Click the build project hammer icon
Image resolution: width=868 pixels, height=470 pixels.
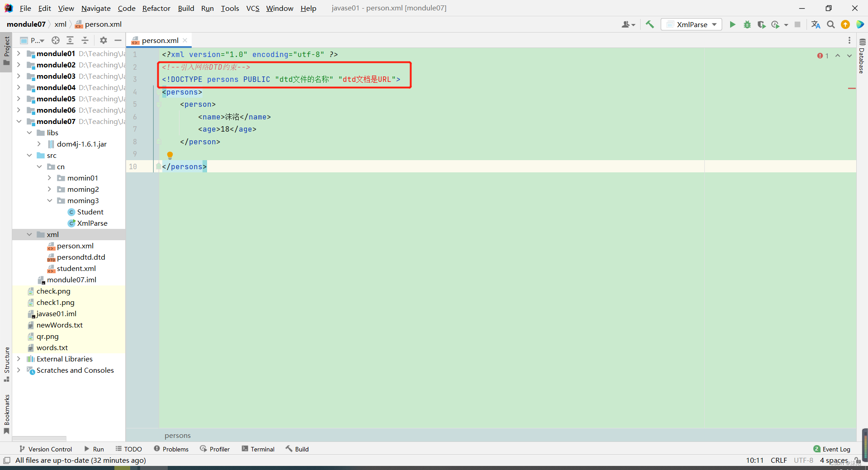point(650,24)
